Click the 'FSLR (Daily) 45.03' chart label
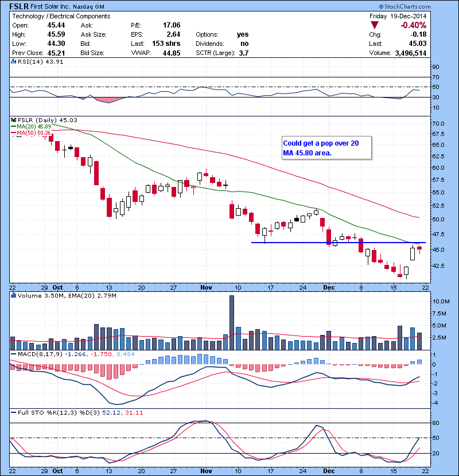The height and width of the screenshot is (476, 459). pos(48,120)
